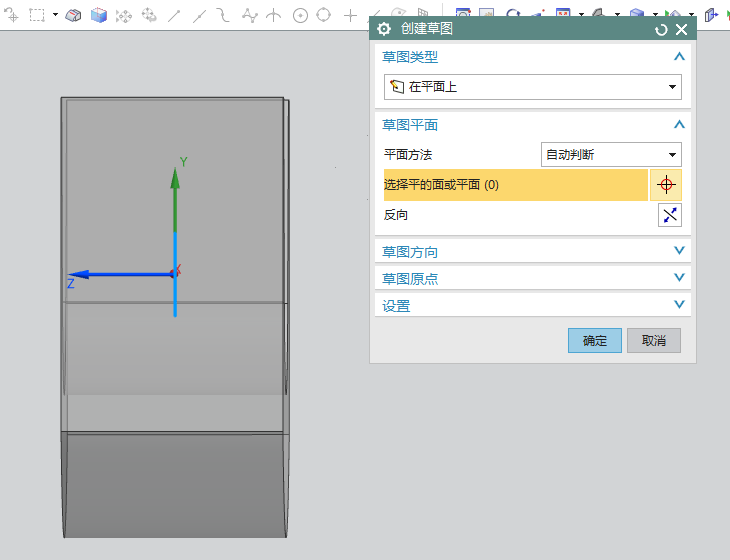Open the 自动判断 plane method dropdown
This screenshot has width=730, height=560.
611,155
